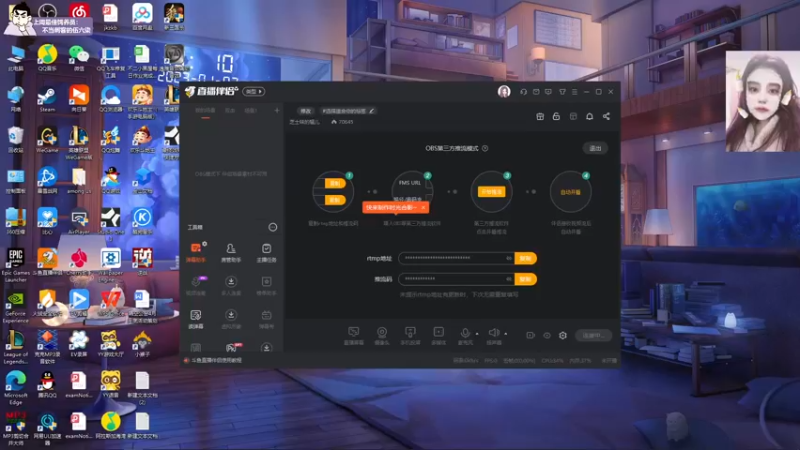This screenshot has height=450, width=800.
Task: Add the camera source
Action: (382, 336)
